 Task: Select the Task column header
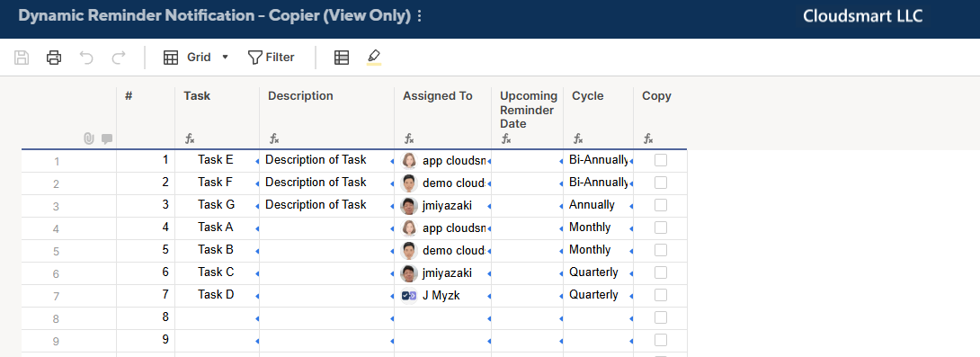[218, 118]
